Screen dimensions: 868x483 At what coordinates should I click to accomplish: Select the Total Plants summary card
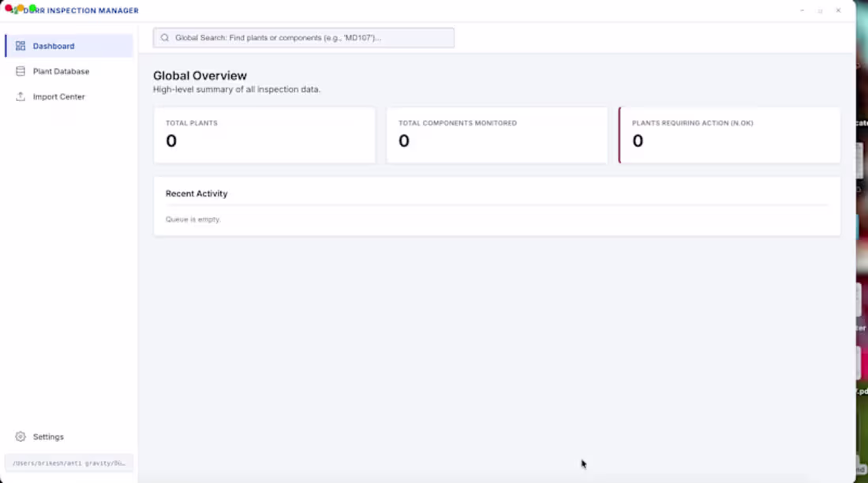[x=264, y=135]
